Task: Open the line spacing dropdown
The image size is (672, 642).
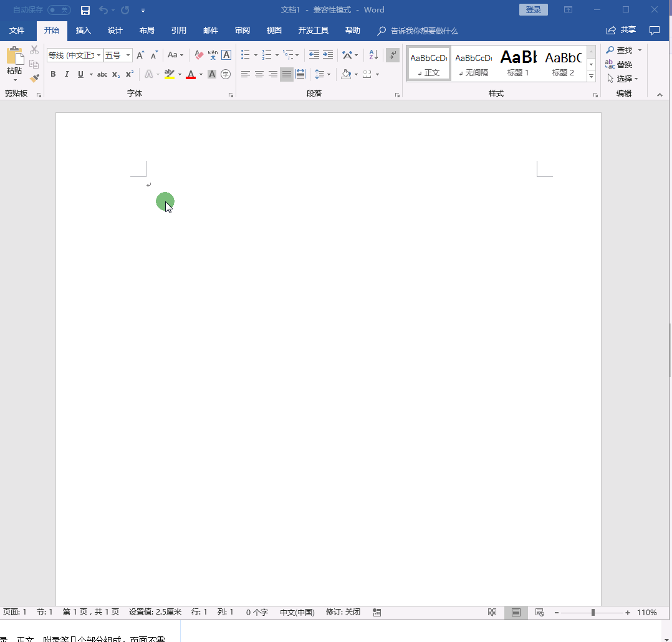Action: 322,74
